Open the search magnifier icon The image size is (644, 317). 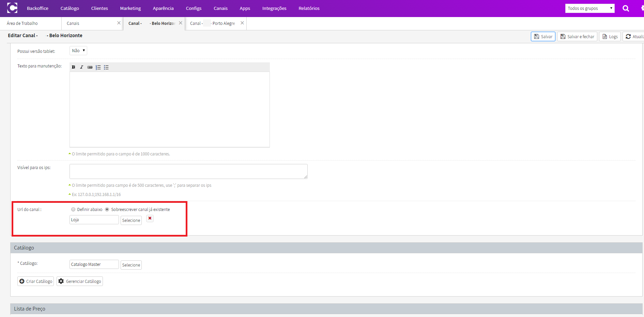pyautogui.click(x=626, y=8)
